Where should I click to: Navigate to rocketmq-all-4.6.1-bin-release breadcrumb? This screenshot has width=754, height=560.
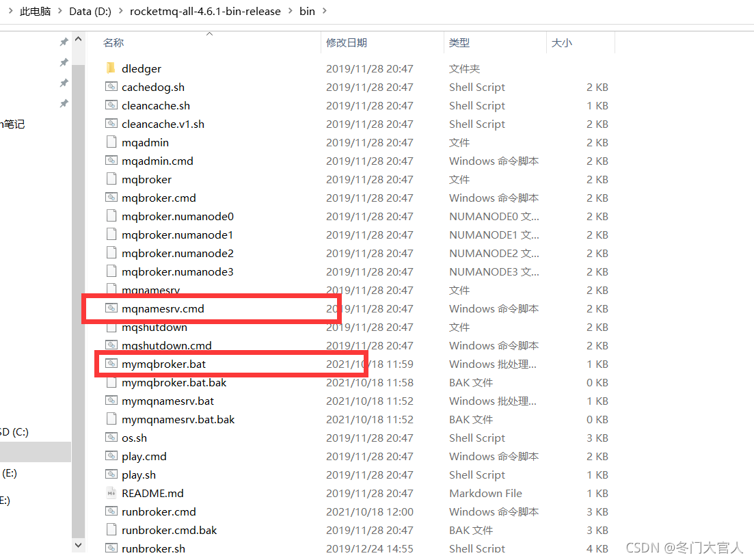coord(205,11)
